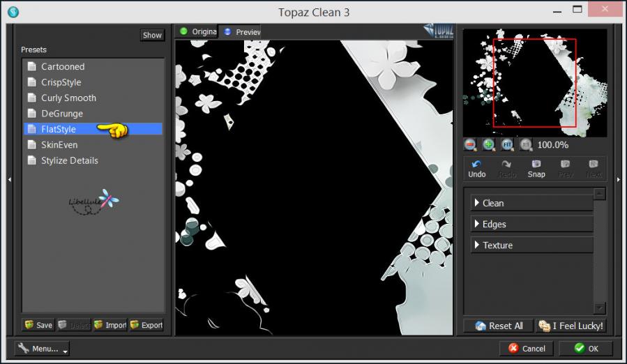This screenshot has height=364, width=627.
Task: Collapse the left presets panel arrow
Action: coord(10,180)
